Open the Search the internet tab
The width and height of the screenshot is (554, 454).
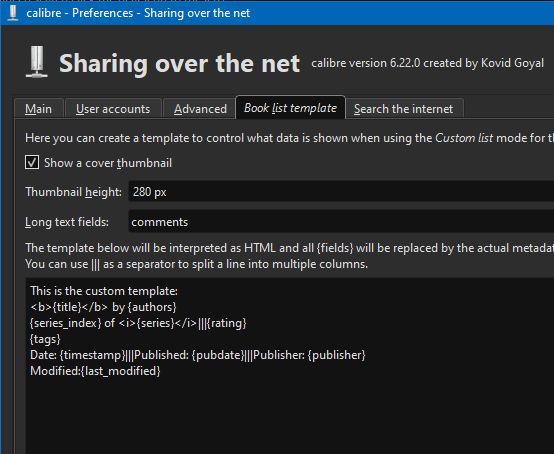coord(403,108)
